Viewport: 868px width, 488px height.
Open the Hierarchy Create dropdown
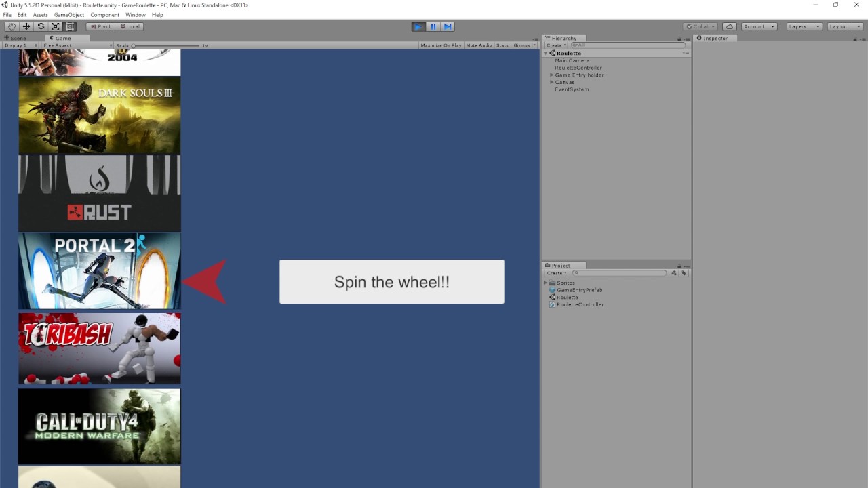(x=556, y=45)
